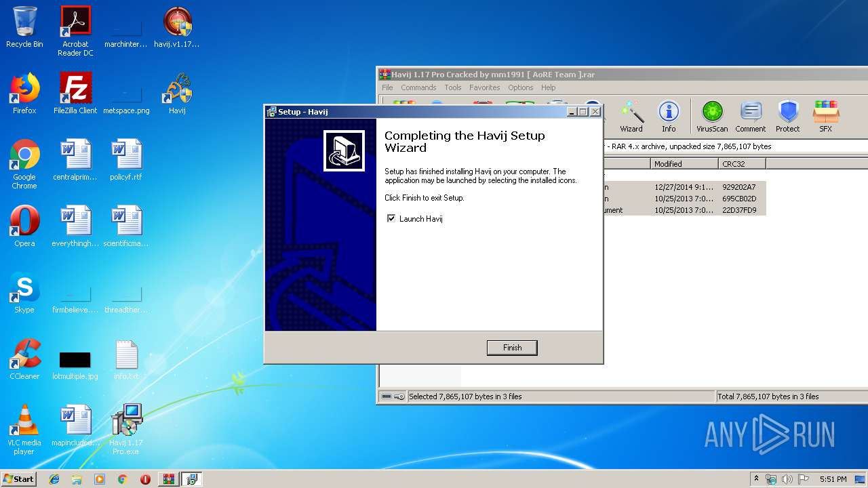Open media player from taskbar
The width and height of the screenshot is (868, 488).
[x=100, y=479]
